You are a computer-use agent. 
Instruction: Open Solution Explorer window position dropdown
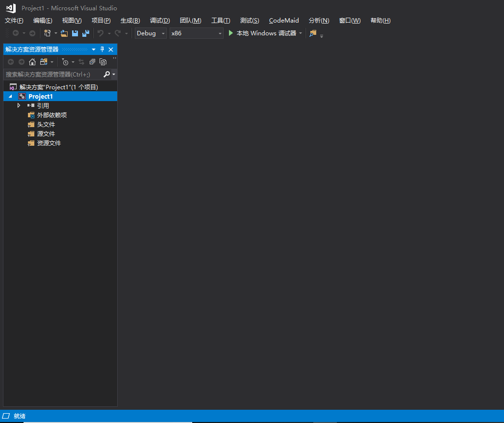click(x=94, y=49)
